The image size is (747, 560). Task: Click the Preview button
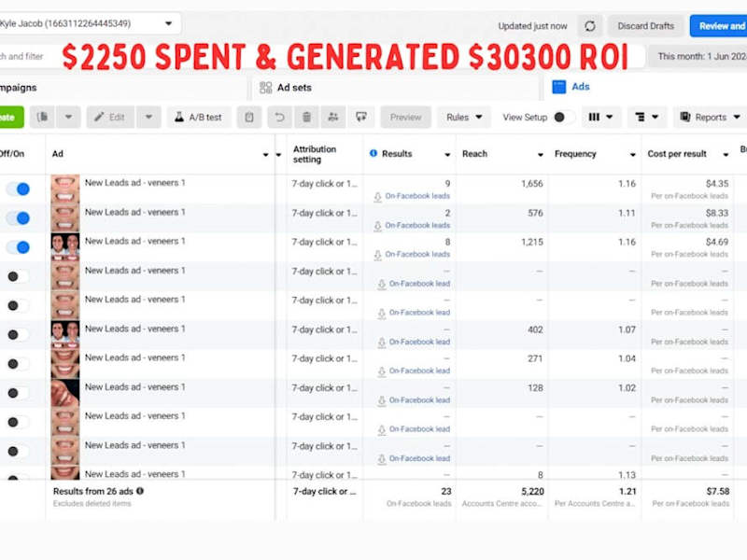tap(406, 118)
